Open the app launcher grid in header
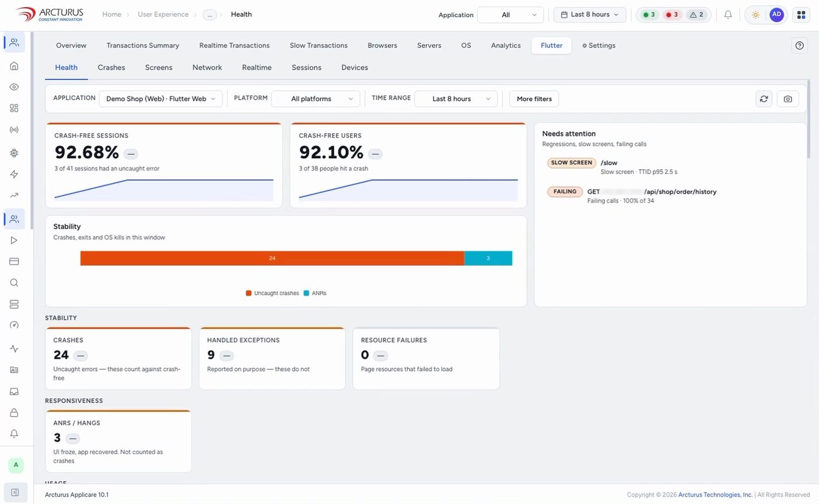The width and height of the screenshot is (819, 504). (801, 15)
